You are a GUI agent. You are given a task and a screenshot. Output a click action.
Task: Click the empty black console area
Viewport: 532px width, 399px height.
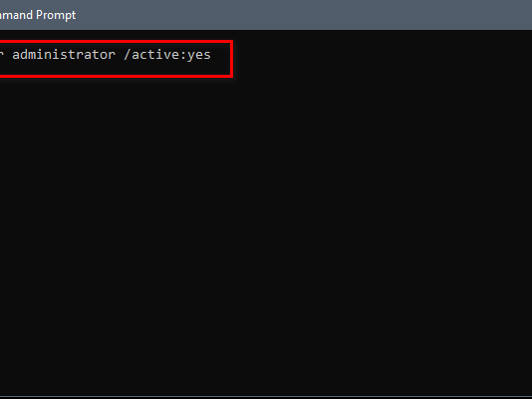(x=266, y=237)
